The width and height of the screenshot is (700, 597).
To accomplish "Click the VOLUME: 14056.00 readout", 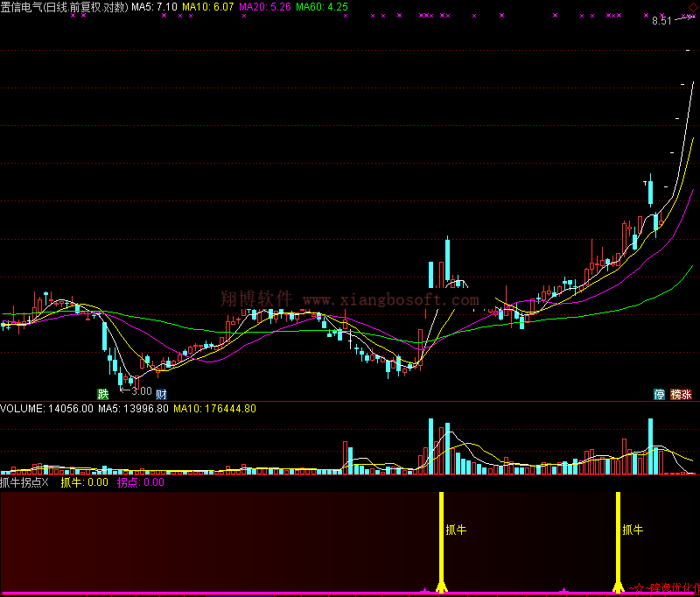I will (47, 409).
